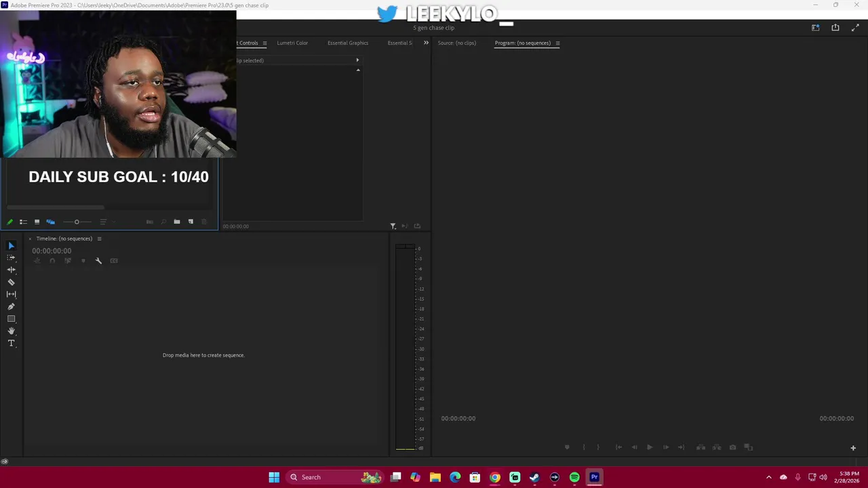Select the Track Select Forward tool
Image resolution: width=868 pixels, height=488 pixels.
[x=11, y=258]
